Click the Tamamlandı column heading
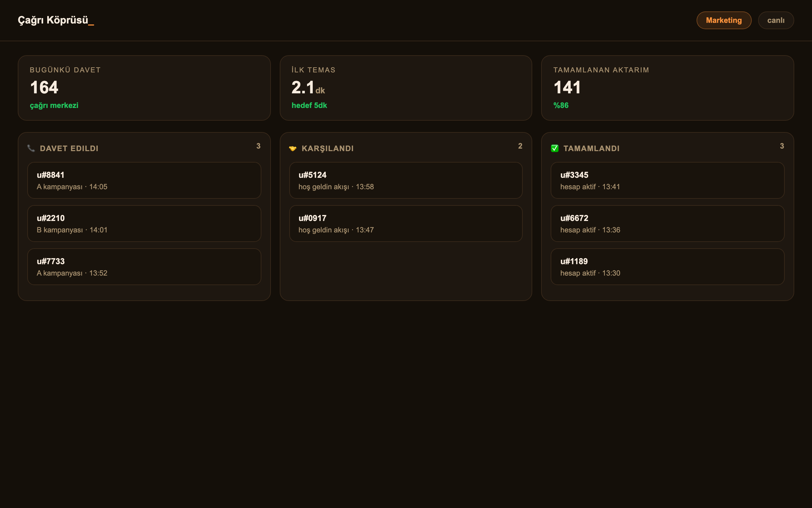Viewport: 812px width, 508px height. pos(591,149)
